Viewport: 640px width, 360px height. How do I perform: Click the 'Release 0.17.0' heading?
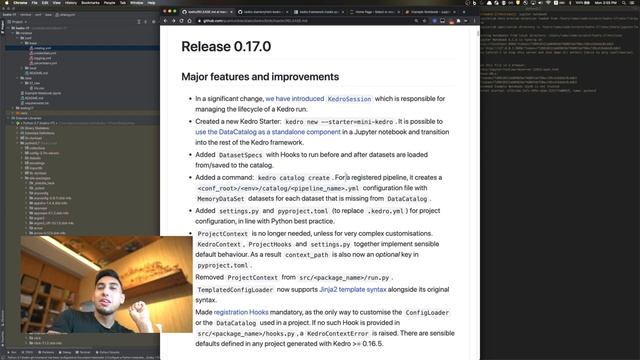click(226, 47)
